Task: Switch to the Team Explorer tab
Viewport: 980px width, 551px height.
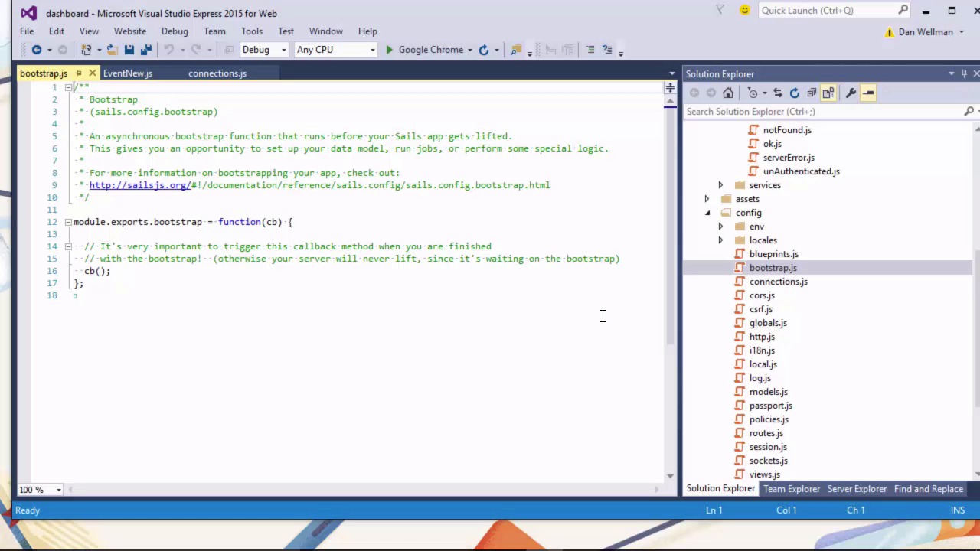Action: click(x=791, y=489)
